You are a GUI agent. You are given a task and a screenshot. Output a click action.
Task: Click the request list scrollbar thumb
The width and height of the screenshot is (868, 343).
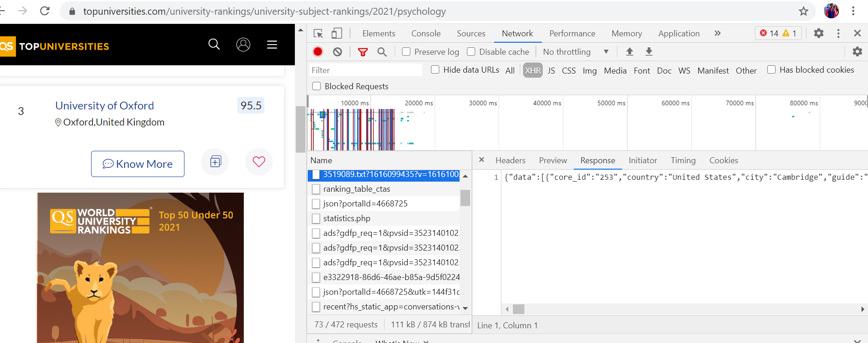465,198
